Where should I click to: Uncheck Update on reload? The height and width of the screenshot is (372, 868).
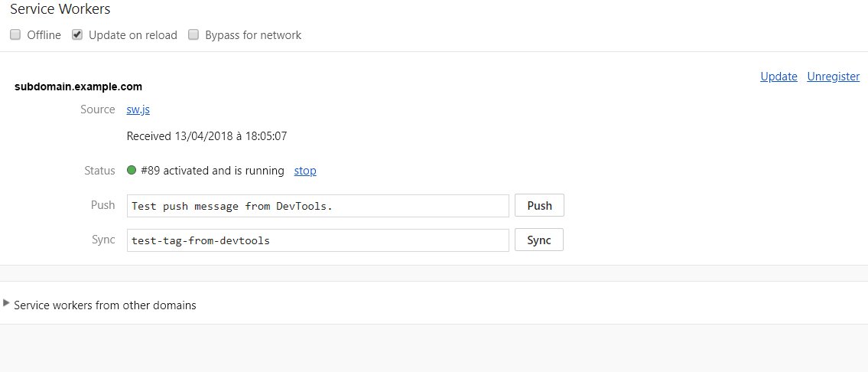point(77,35)
